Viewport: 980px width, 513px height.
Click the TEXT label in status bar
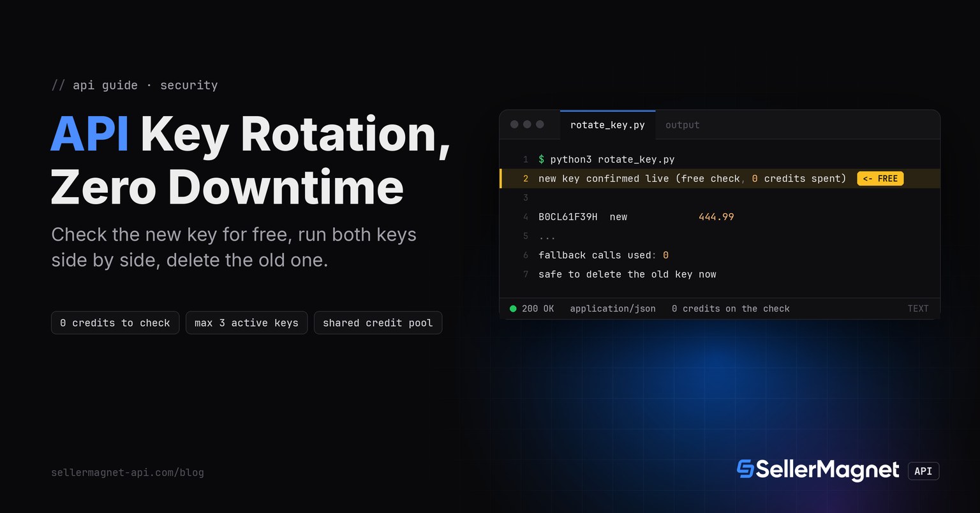point(918,309)
